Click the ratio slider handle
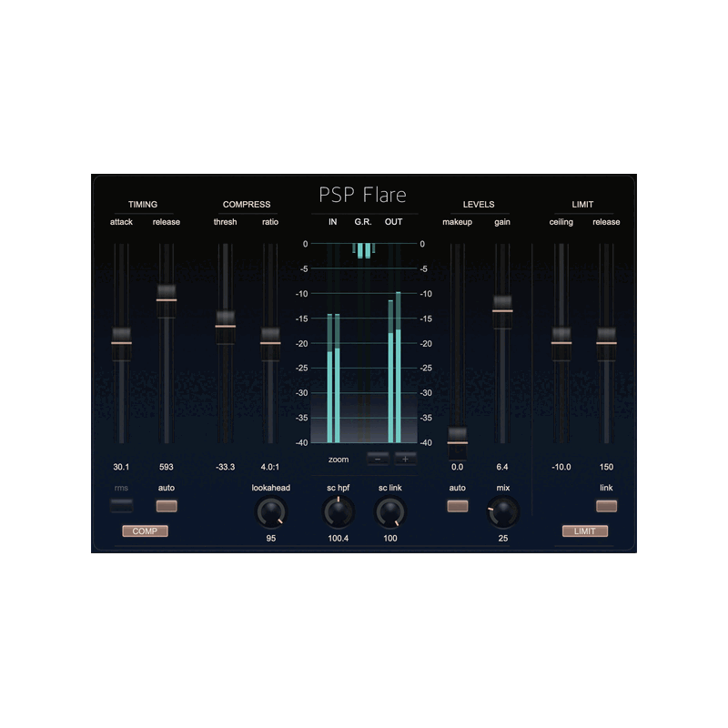The height and width of the screenshot is (728, 728). [270, 344]
